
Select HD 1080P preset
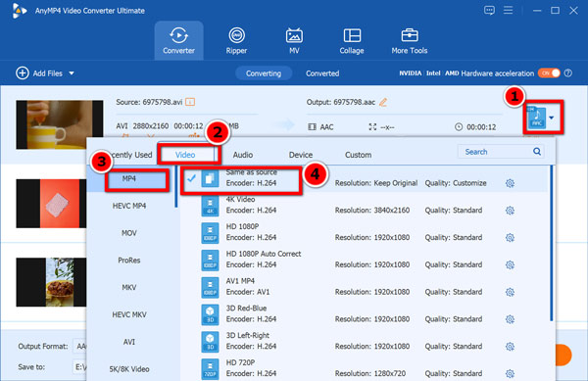(365, 233)
